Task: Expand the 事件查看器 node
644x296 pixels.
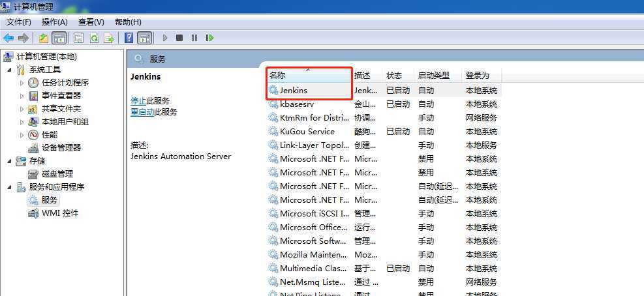Action: 22,96
